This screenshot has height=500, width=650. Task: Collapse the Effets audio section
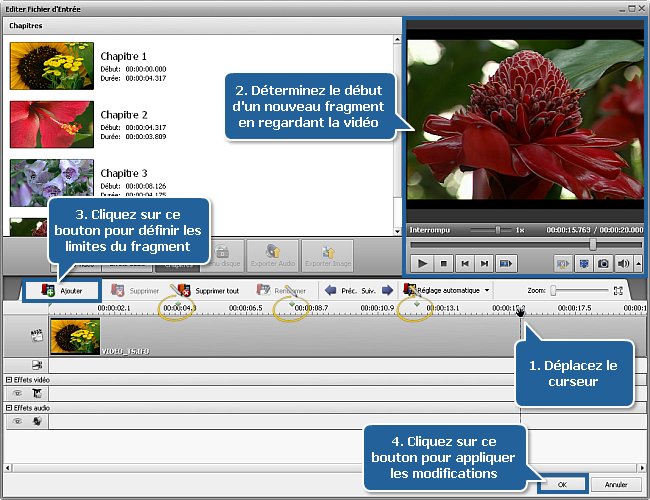coord(9,408)
